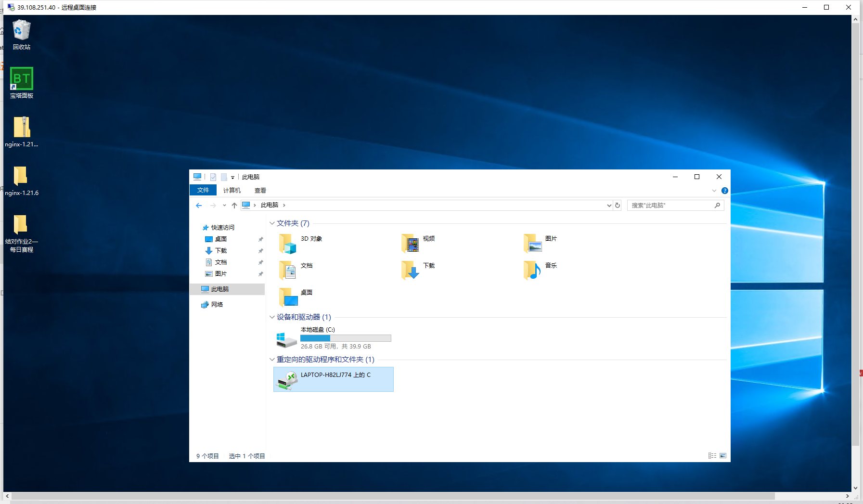
Task: Refresh the 此电脑 view
Action: click(618, 206)
